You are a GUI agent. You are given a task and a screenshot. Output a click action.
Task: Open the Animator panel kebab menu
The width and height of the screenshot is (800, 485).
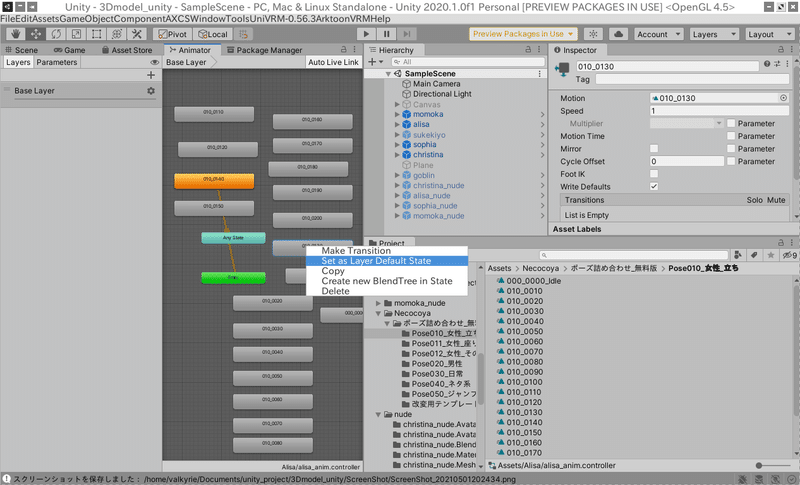[355, 49]
